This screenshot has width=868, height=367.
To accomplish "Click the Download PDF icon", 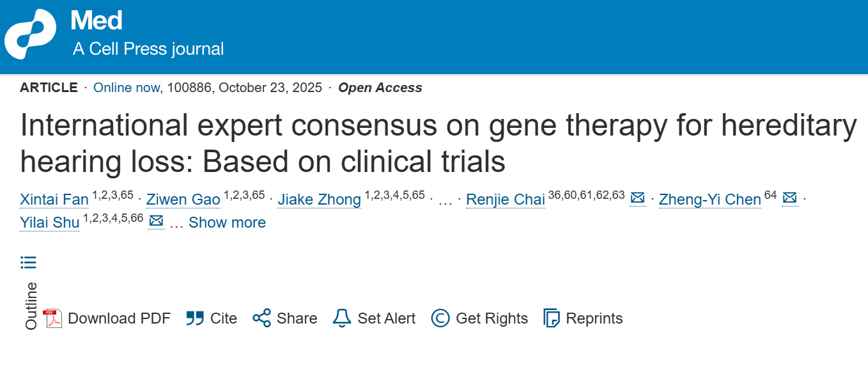I will [52, 318].
